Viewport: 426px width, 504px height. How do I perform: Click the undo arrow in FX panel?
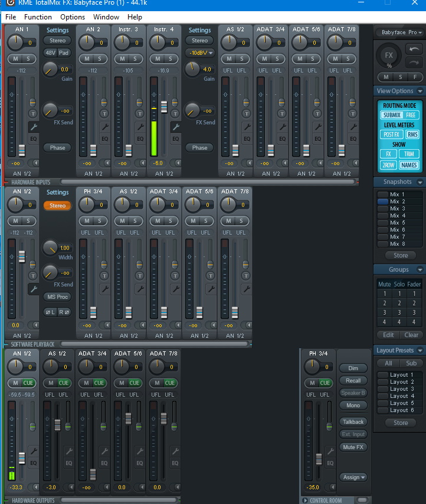[414, 49]
